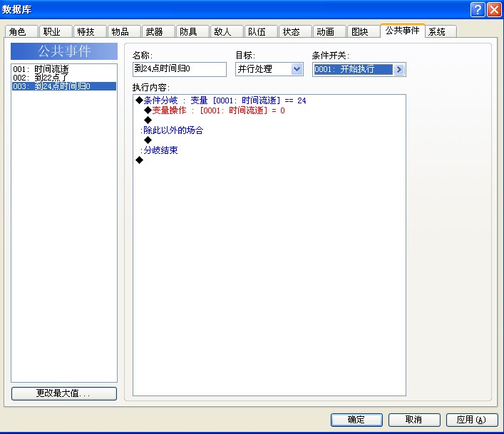Select common event 002: 到22点了
Image resolution: width=504 pixels, height=434 pixels.
click(x=64, y=78)
